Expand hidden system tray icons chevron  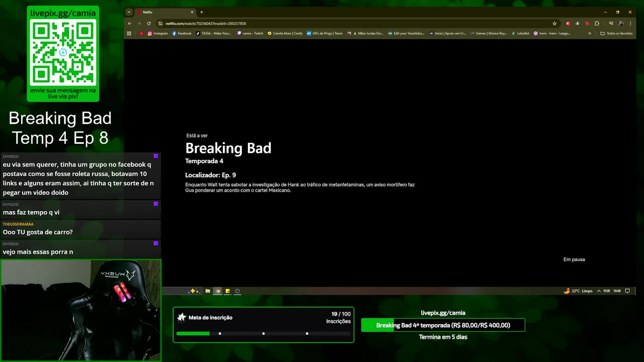[x=599, y=291]
